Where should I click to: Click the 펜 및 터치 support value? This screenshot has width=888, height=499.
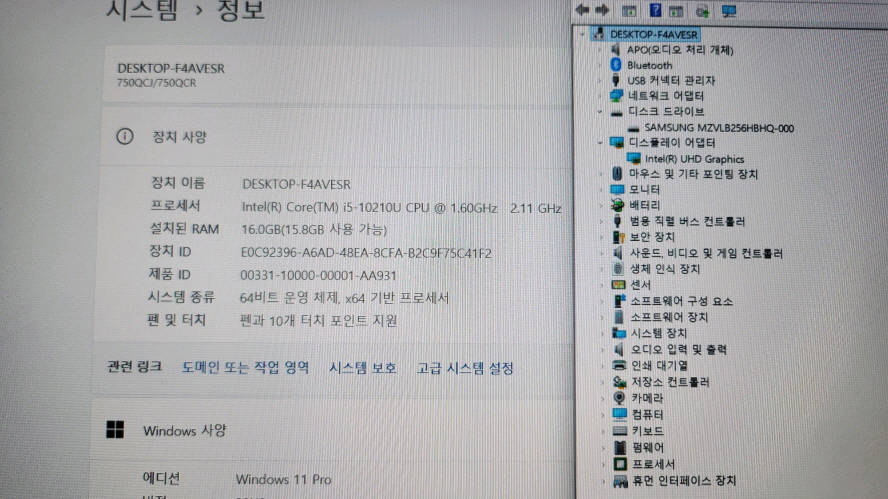318,321
